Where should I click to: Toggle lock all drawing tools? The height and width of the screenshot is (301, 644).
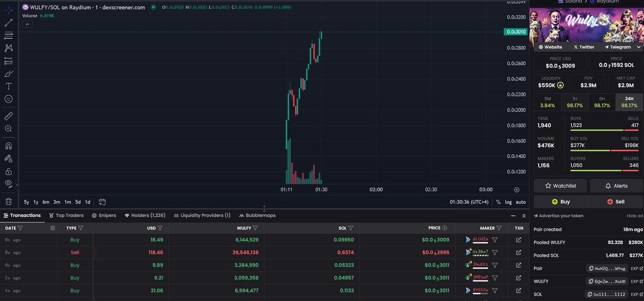(9, 172)
